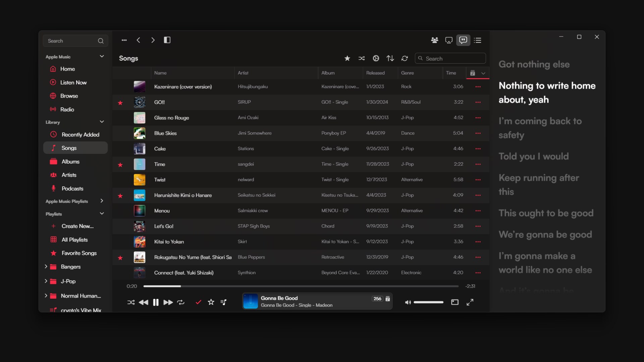644x362 pixels.
Task: Toggle repeat mode near the pause button
Action: (x=180, y=302)
